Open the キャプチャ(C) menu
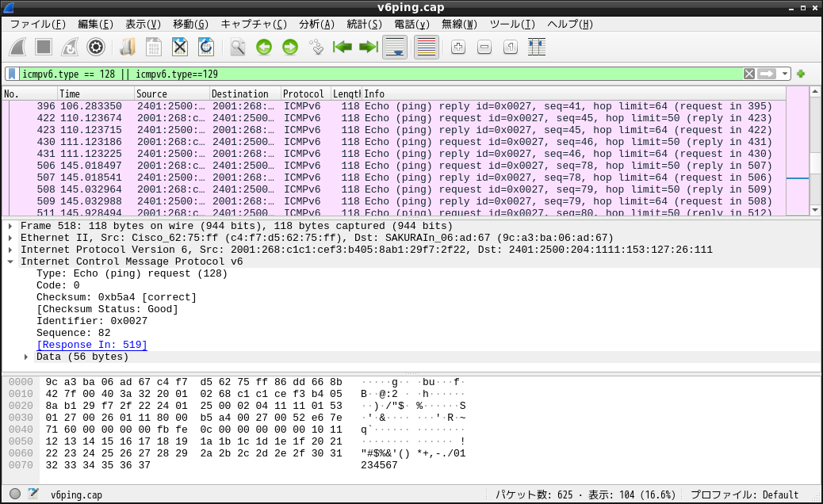 coord(254,24)
